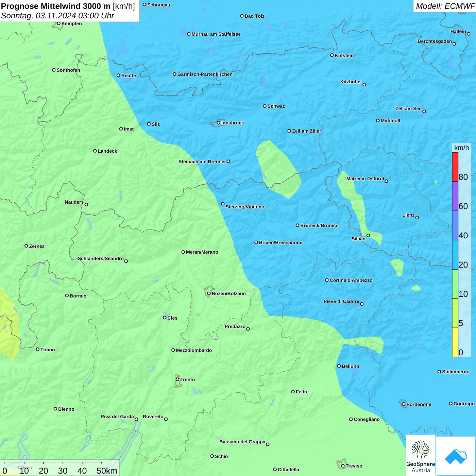Click the Rovereto city marker
This screenshot has width=476, height=476.
tap(166, 419)
